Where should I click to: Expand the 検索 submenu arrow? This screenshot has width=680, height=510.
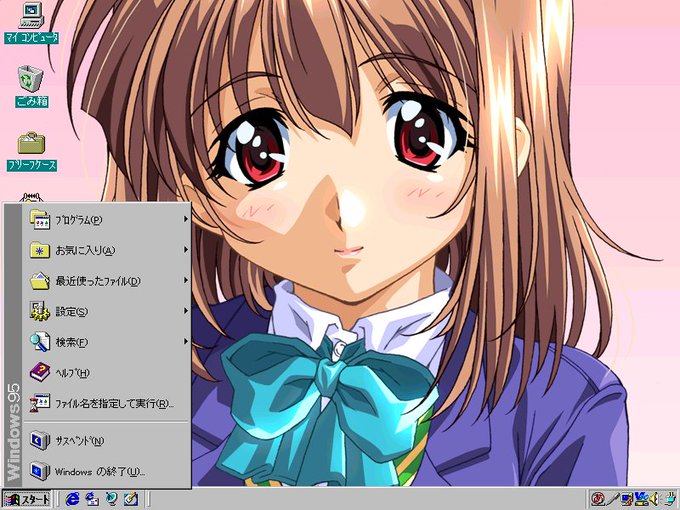pos(186,341)
